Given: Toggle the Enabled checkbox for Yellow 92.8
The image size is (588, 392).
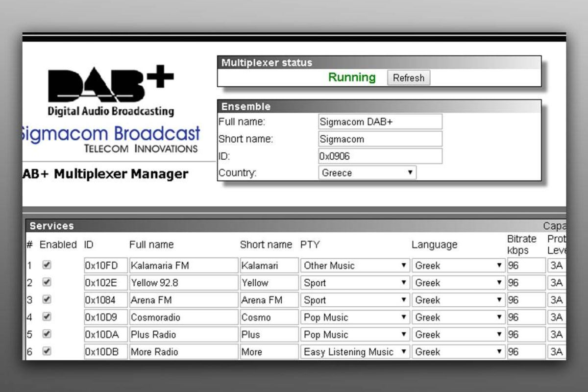Looking at the screenshot, I should click(47, 282).
